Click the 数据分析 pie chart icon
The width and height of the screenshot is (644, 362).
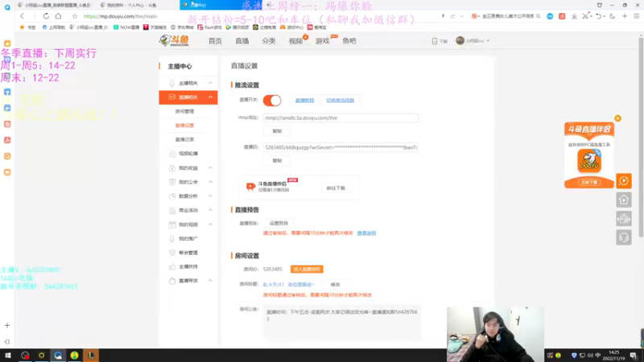click(x=172, y=196)
